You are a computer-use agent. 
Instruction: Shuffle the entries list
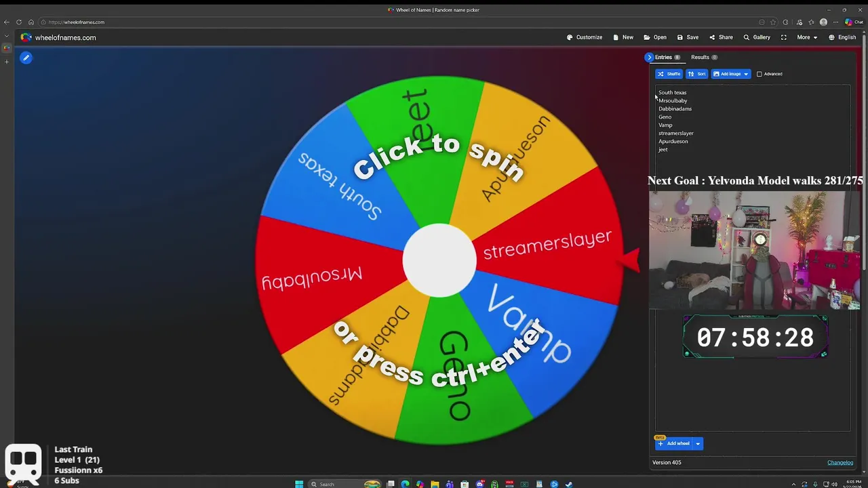[669, 74]
